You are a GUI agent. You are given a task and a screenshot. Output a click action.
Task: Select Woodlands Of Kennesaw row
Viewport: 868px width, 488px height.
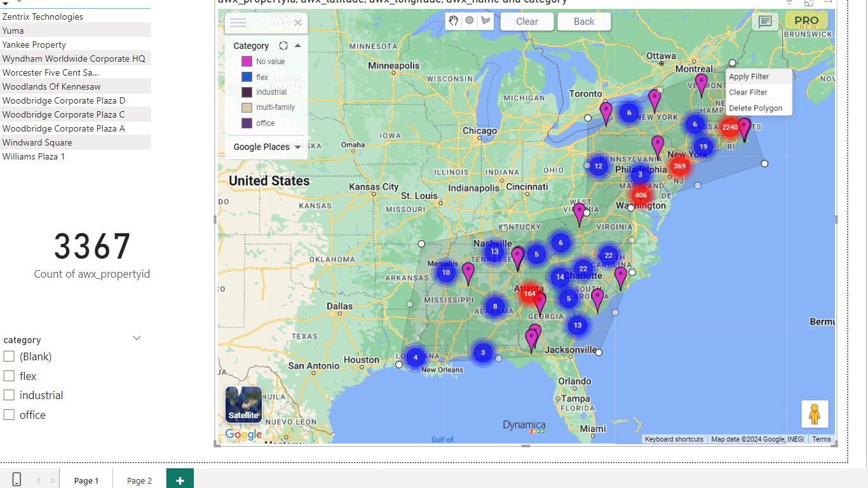[76, 86]
